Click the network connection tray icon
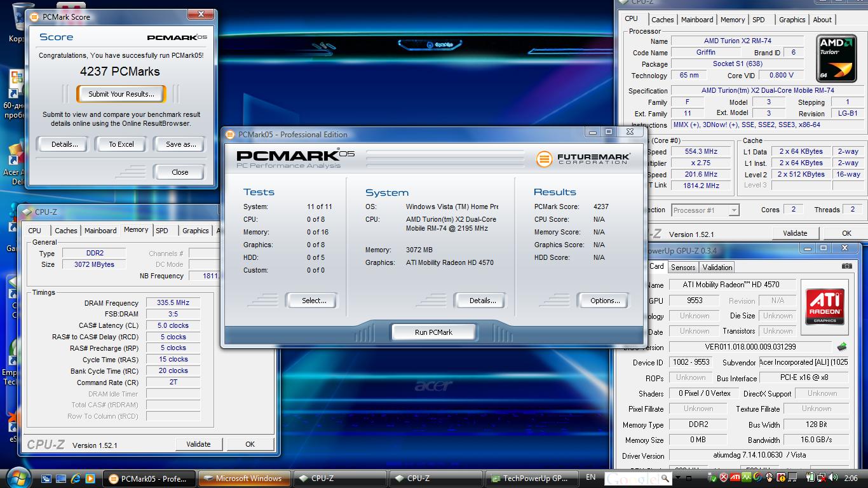The image size is (868, 488). [x=822, y=478]
